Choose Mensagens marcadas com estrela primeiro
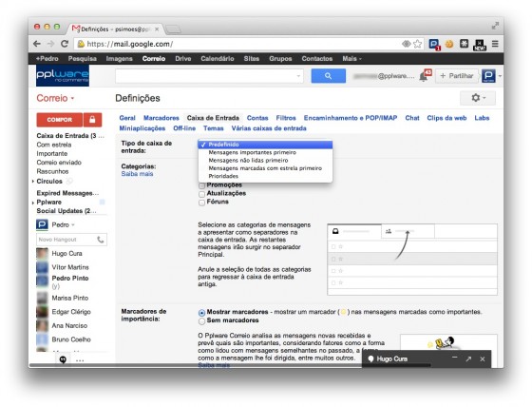This screenshot has width=532, height=407. (265, 168)
